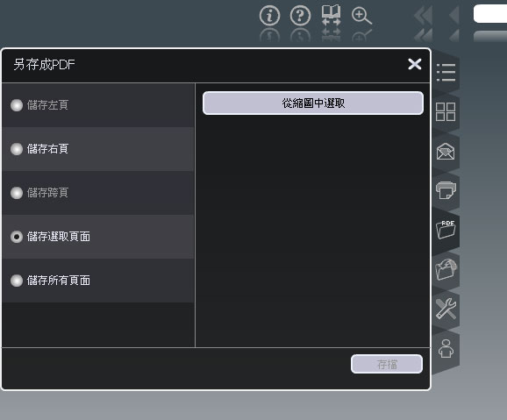This screenshot has height=420, width=507.
Task: Jump to first page with double left arrows
Action: pyautogui.click(x=424, y=15)
